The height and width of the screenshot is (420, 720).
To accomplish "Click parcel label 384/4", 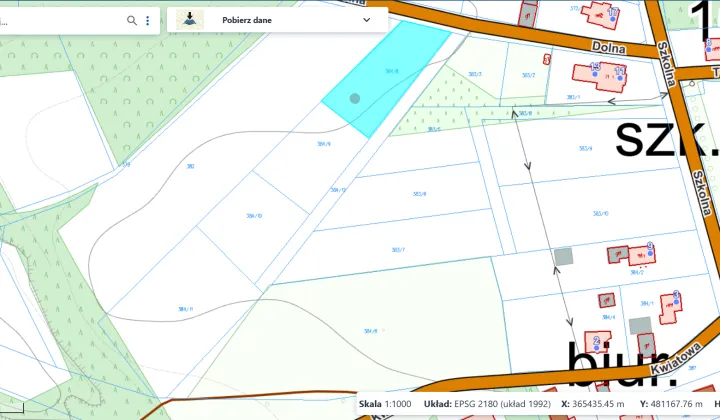I will tap(608, 317).
